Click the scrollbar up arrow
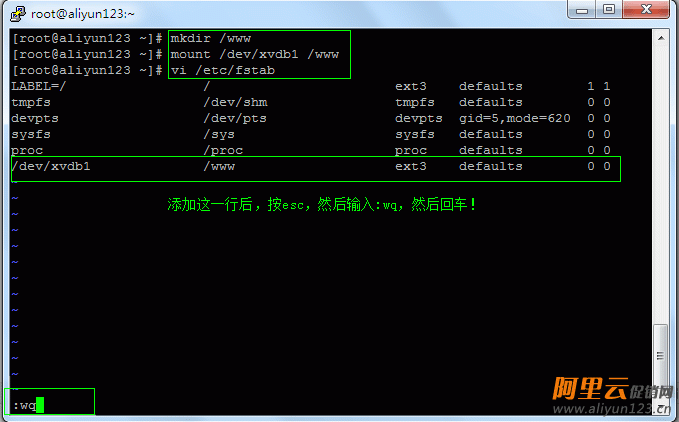 click(659, 39)
